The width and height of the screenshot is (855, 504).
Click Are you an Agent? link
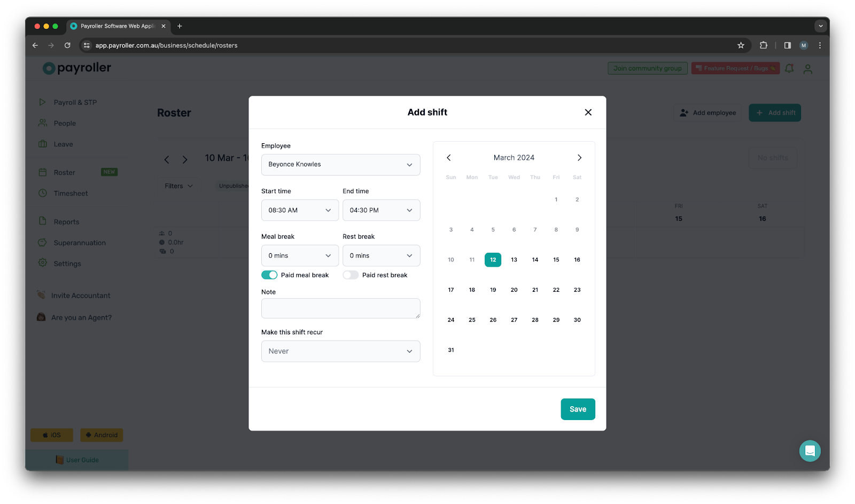pyautogui.click(x=75, y=317)
